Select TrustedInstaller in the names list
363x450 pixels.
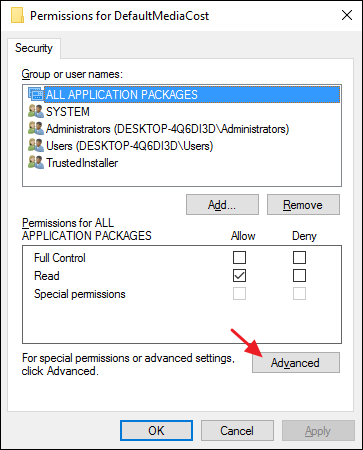82,163
